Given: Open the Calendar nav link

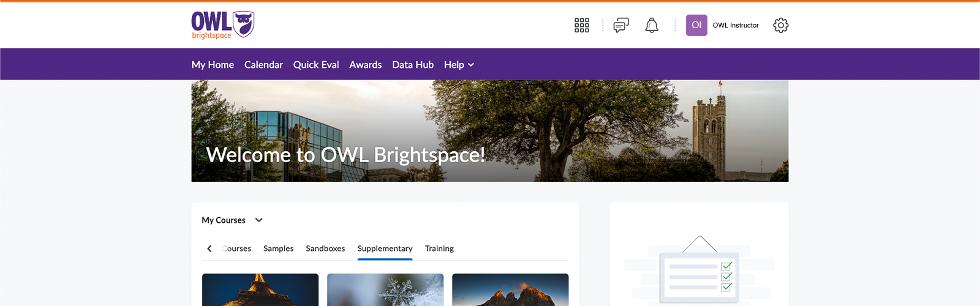Looking at the screenshot, I should tap(263, 64).
